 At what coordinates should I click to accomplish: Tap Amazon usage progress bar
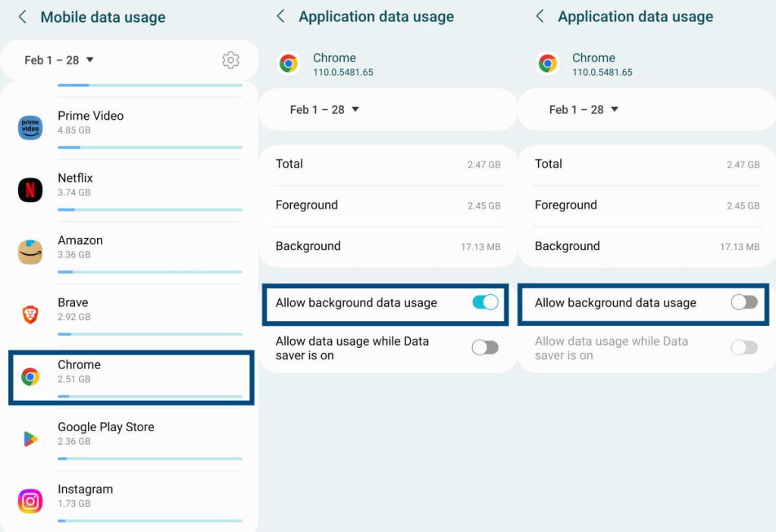(x=150, y=272)
